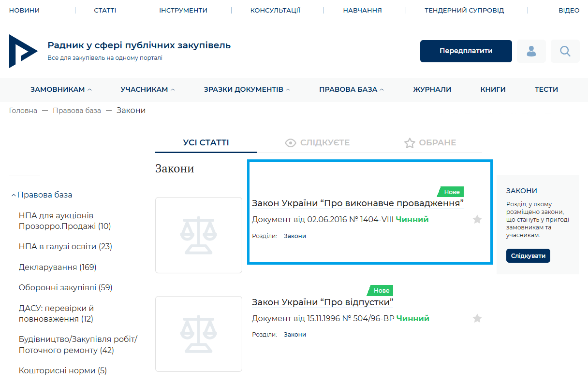Open the "Слідкуєте" tab with eye icon
Screen dimensions: 588x382
tap(317, 143)
